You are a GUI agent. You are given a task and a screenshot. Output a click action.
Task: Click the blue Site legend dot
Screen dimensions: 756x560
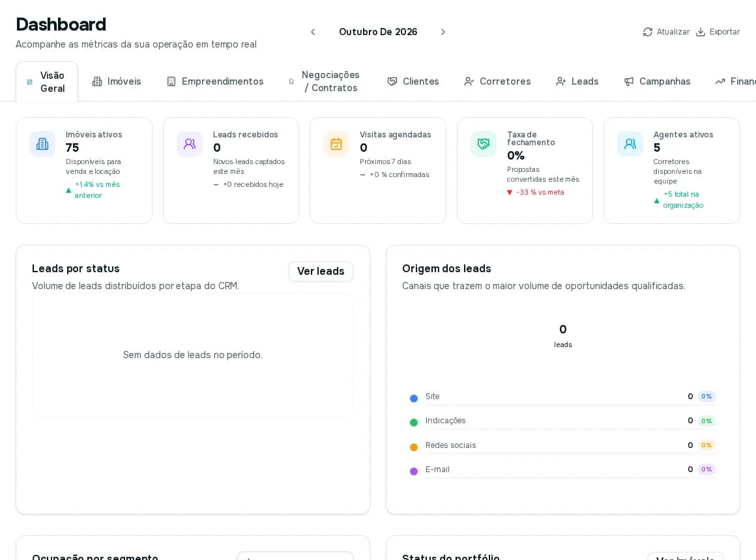click(414, 399)
